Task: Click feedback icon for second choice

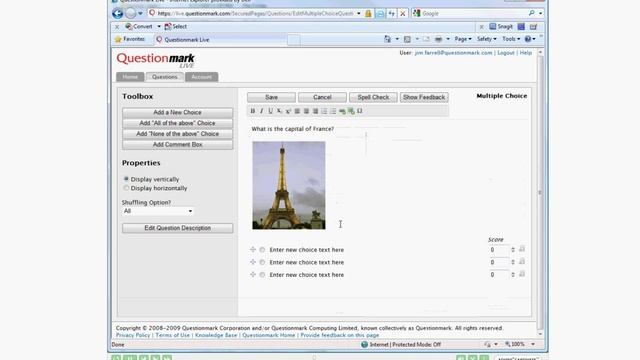Action: (x=522, y=262)
